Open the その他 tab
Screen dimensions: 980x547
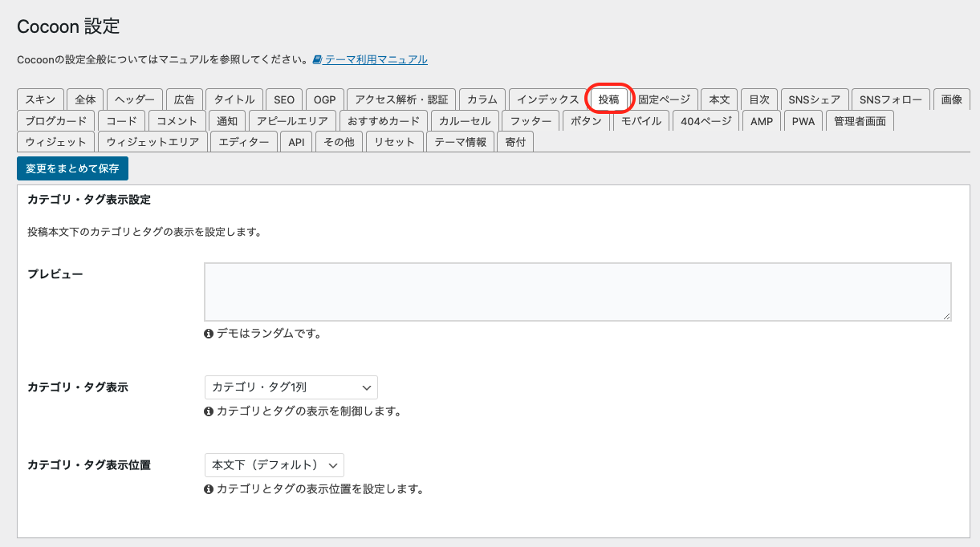340,142
